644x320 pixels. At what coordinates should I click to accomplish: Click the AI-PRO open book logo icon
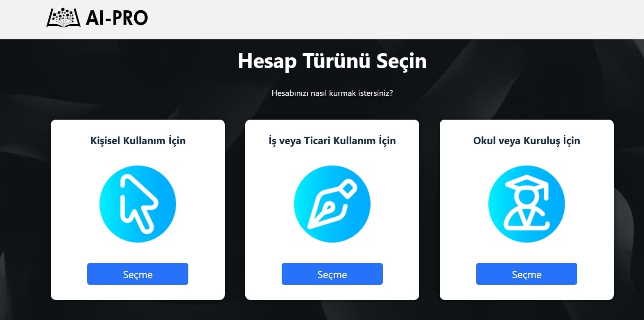(63, 18)
